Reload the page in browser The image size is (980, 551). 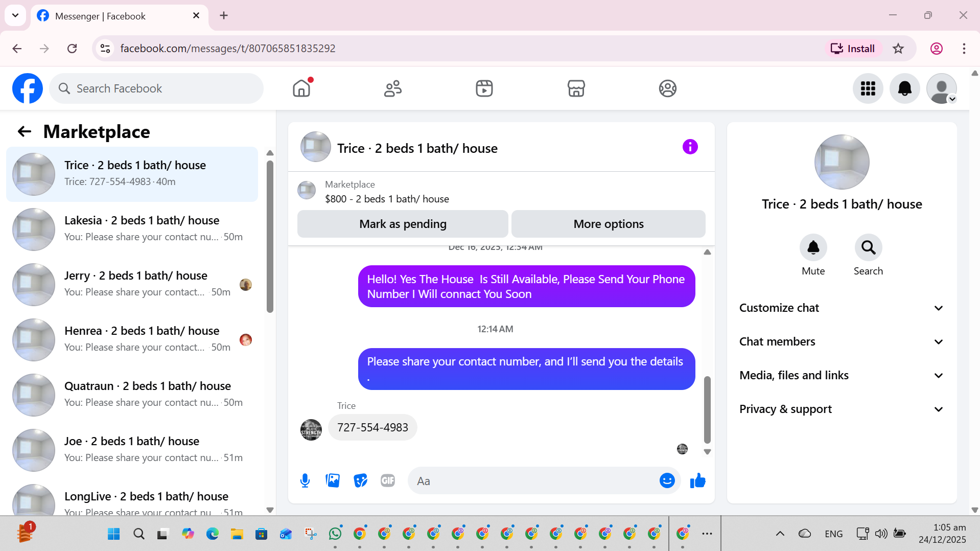tap(72, 49)
